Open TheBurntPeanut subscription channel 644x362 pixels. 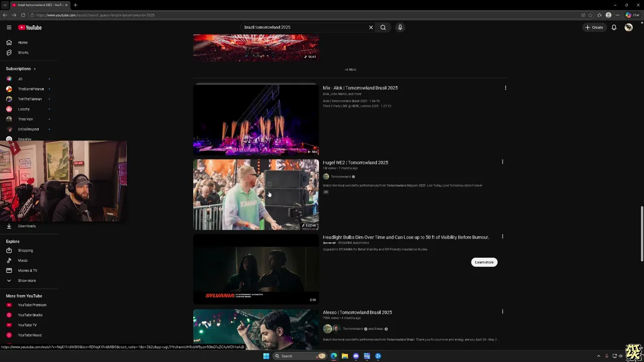[x=29, y=89]
